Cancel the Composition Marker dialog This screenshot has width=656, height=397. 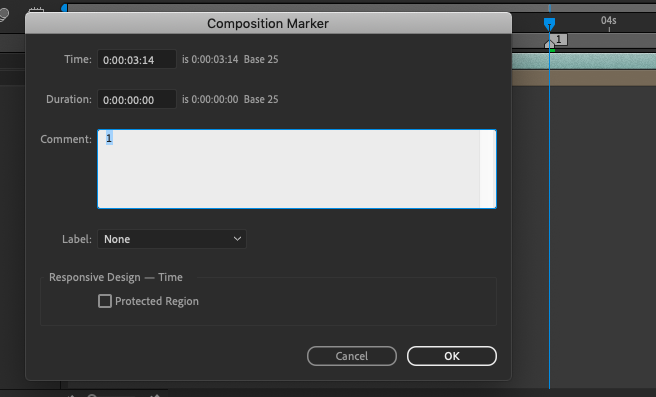[351, 356]
